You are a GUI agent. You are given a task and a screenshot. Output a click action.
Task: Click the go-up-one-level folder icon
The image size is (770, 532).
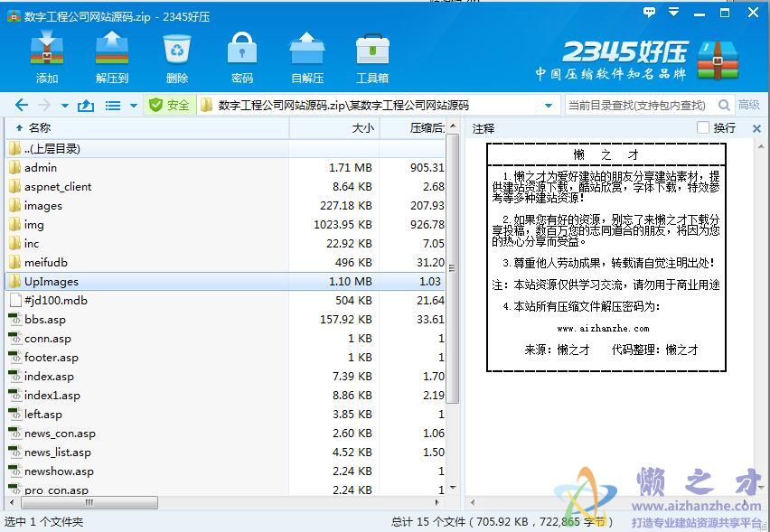[x=86, y=105]
